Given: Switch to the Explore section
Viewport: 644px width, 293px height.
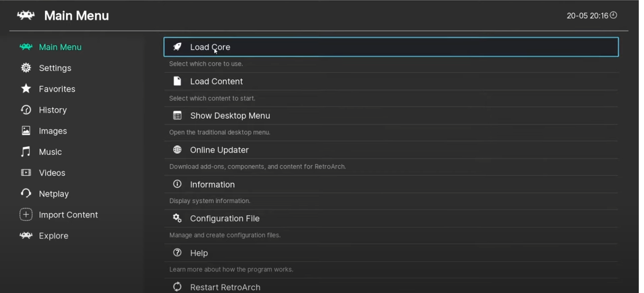Looking at the screenshot, I should (53, 236).
